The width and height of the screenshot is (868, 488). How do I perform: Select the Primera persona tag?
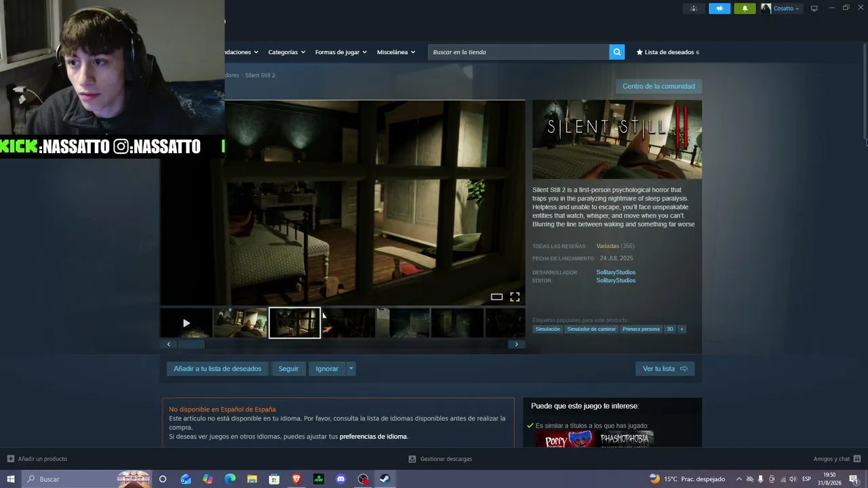point(641,329)
